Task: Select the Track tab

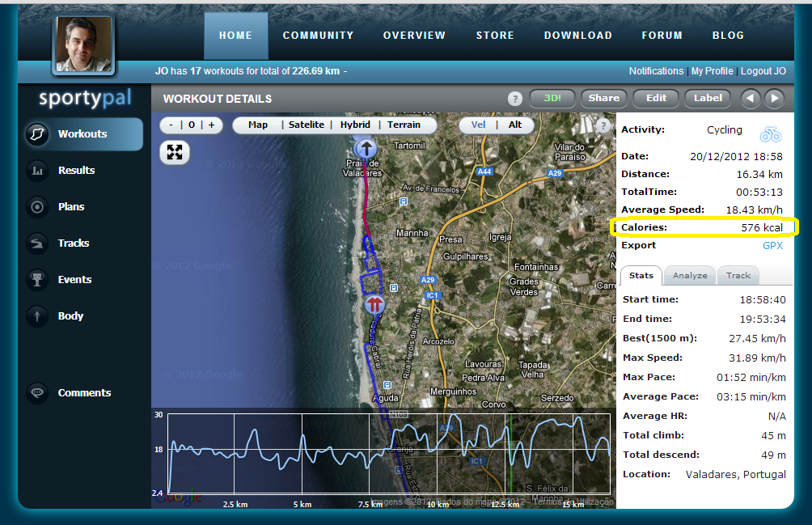Action: click(x=738, y=276)
